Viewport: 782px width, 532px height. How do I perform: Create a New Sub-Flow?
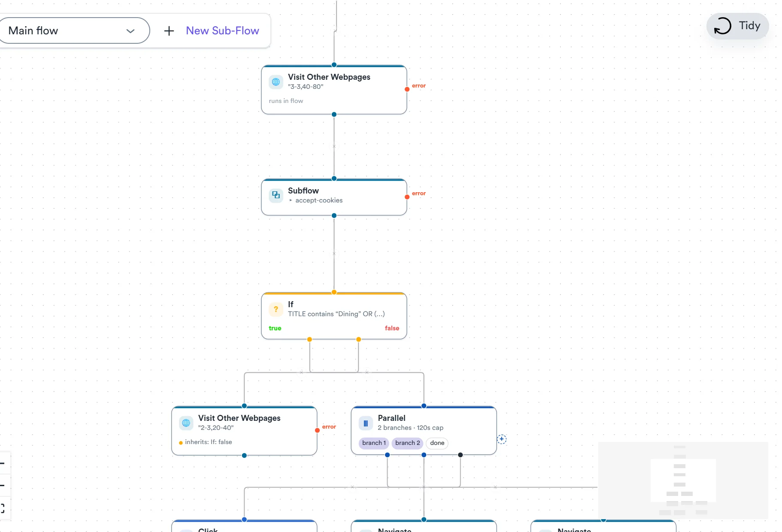[x=222, y=31]
